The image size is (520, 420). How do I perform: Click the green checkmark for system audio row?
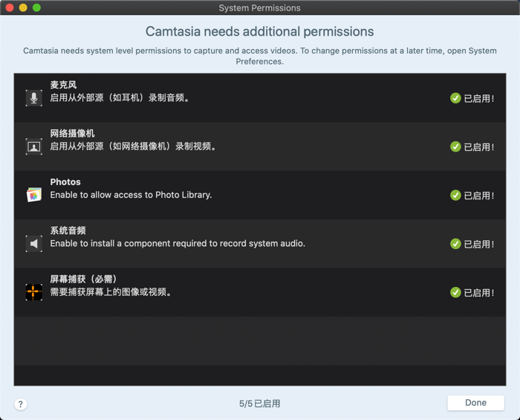[x=455, y=244]
